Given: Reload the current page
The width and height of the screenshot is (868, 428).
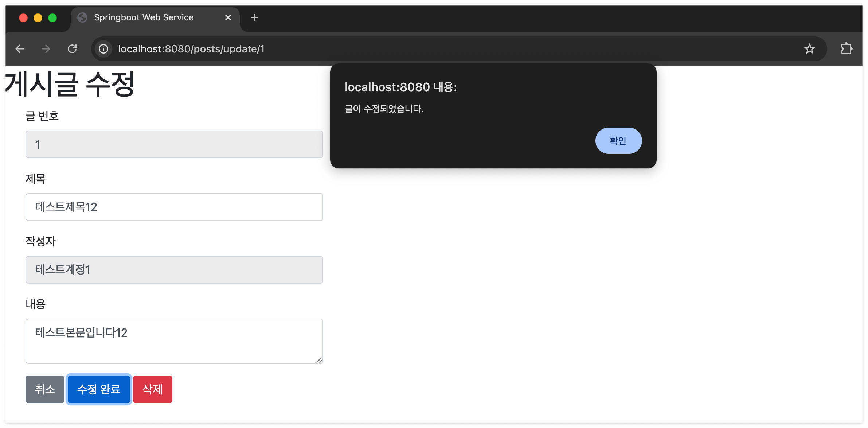Looking at the screenshot, I should point(72,49).
